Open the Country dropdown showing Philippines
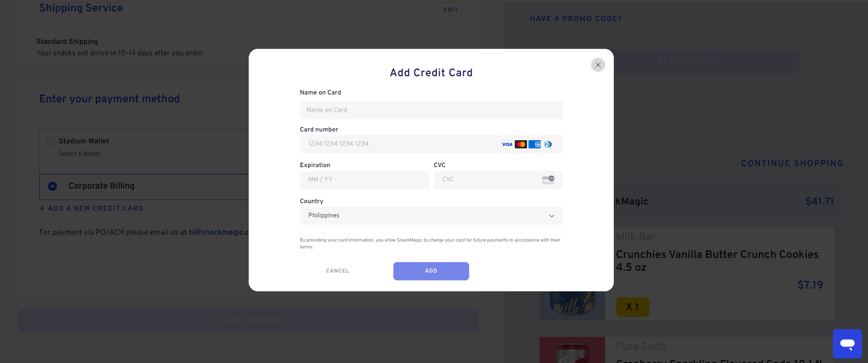The height and width of the screenshot is (363, 868). pyautogui.click(x=431, y=216)
